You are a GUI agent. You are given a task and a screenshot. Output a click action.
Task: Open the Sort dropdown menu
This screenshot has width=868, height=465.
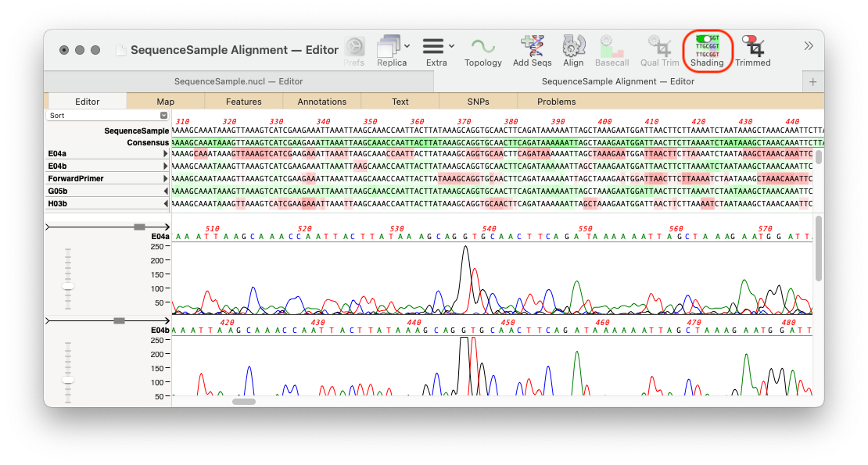(x=107, y=116)
